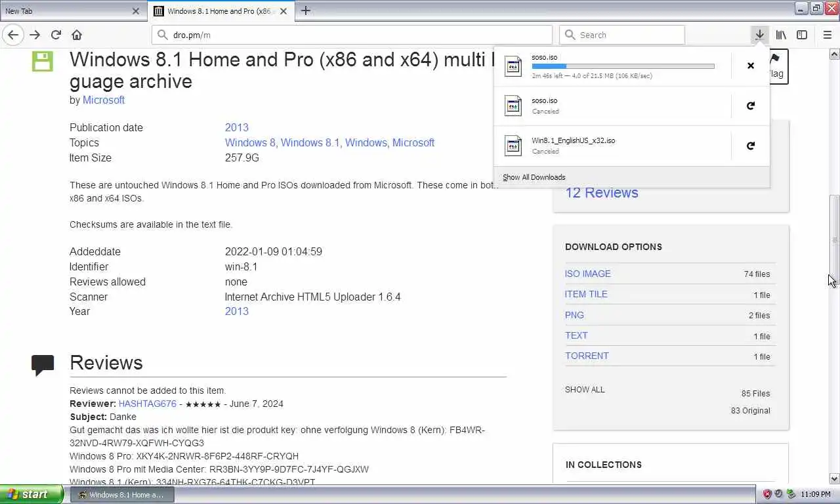Open the browser home page

pyautogui.click(x=77, y=35)
